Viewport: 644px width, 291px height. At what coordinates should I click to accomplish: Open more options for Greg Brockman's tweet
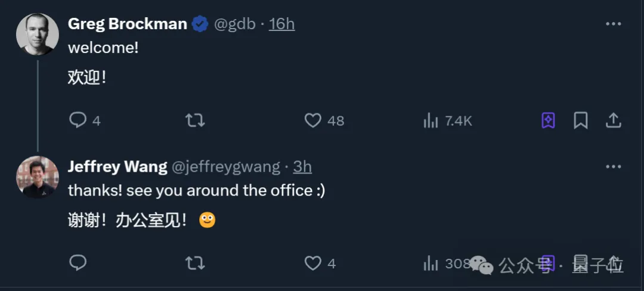tap(613, 24)
